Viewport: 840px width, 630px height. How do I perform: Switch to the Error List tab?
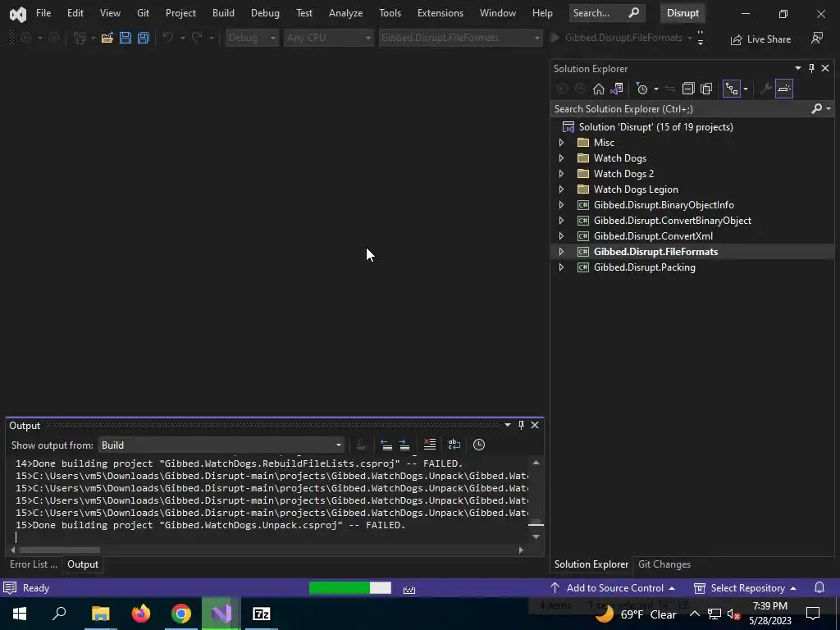tap(33, 564)
